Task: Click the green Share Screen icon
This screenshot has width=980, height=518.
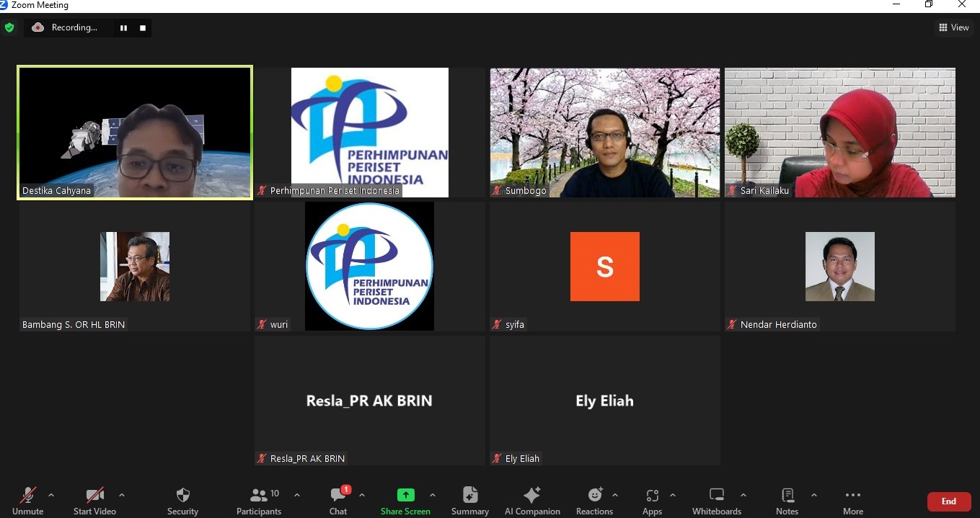Action: pos(406,495)
